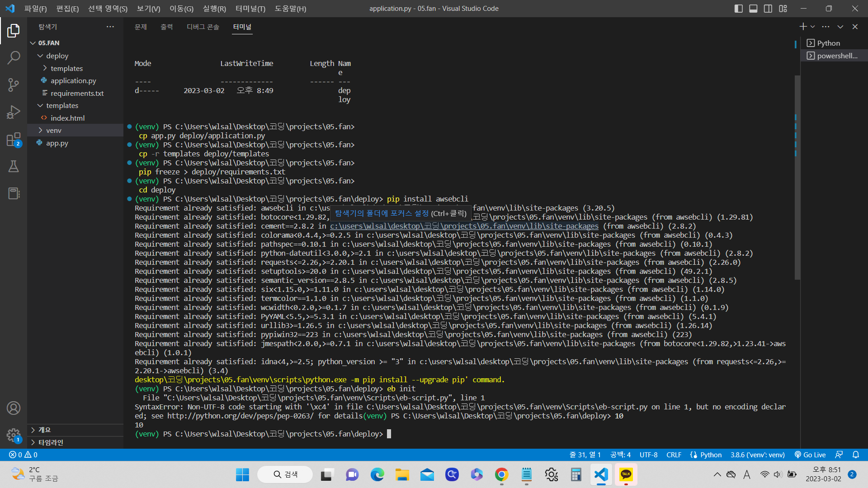Open Explorer more actions ellipsis

pos(110,27)
